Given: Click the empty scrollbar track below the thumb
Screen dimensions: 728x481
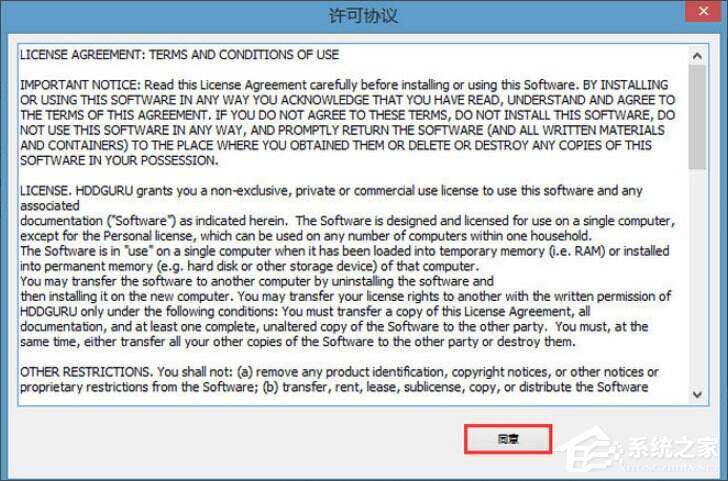Looking at the screenshot, I should [x=697, y=278].
